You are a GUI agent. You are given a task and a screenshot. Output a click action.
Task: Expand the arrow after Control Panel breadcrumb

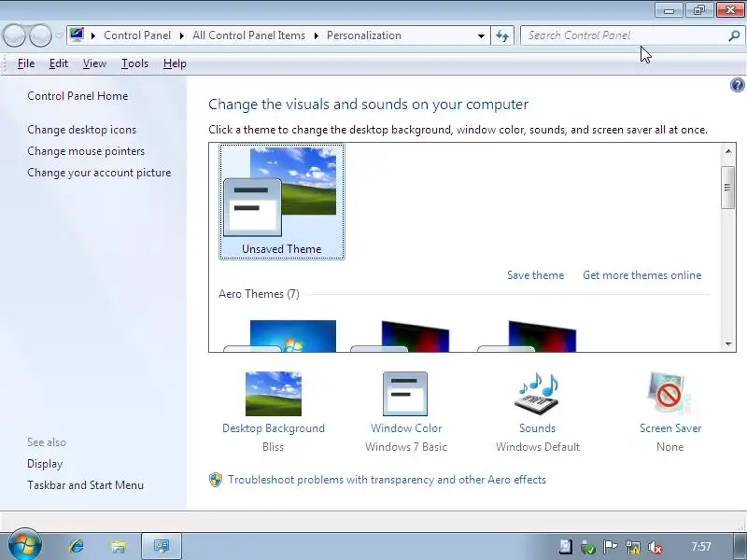181,35
